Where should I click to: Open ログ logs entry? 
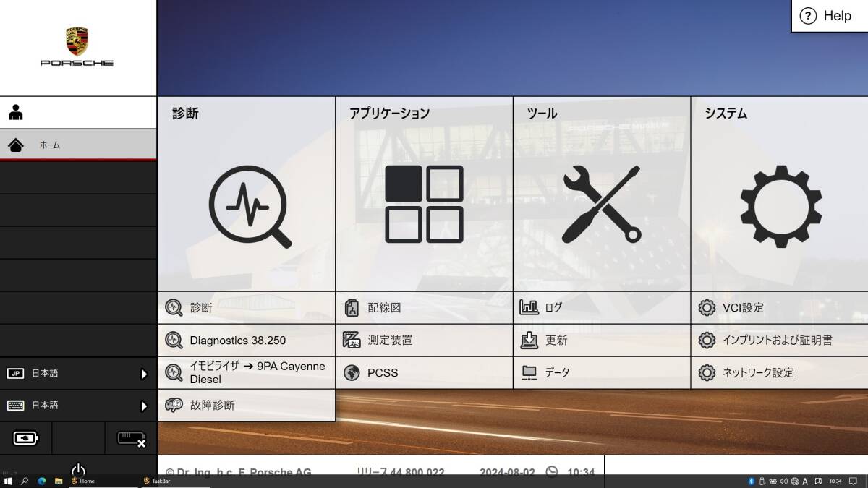[602, 307]
